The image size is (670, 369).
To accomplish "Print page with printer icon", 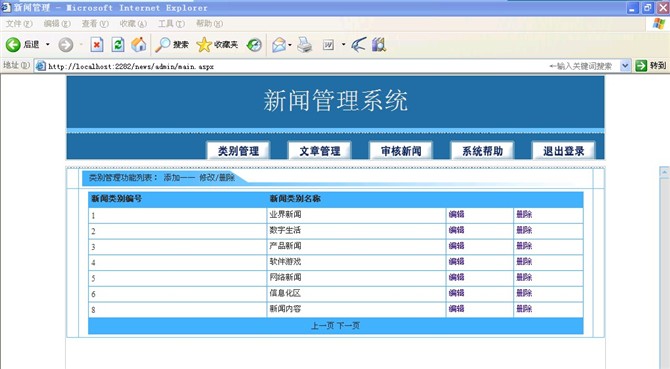I will (305, 44).
